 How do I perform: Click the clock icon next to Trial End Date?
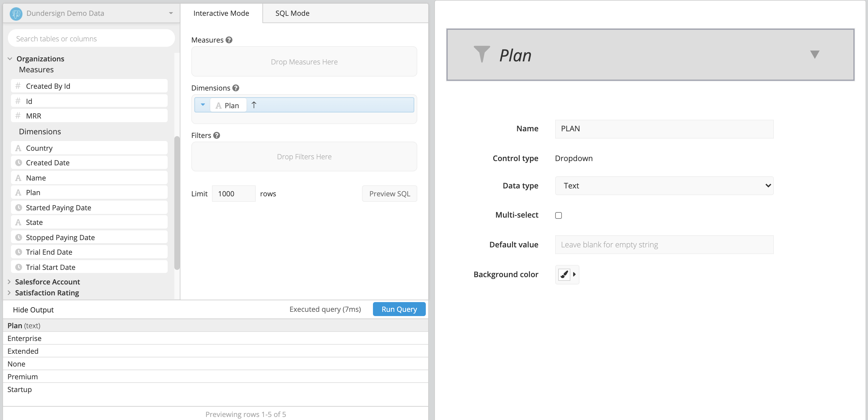pos(19,252)
